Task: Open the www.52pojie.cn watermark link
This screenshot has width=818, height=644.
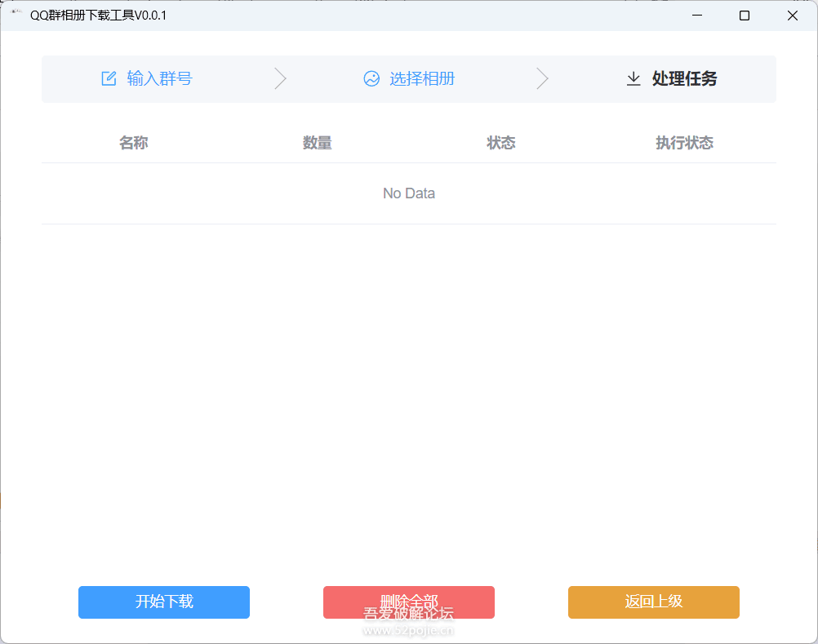Action: (x=408, y=629)
